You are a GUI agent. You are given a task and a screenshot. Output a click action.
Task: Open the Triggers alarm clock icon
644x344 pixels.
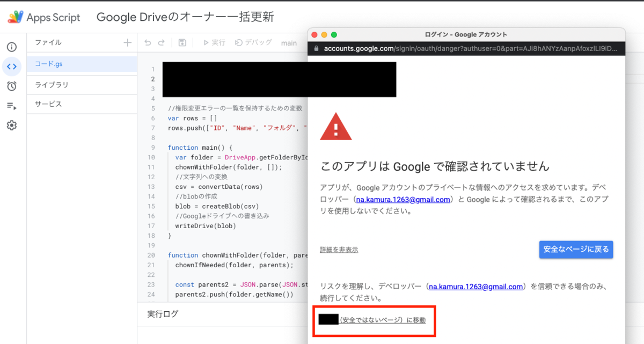click(12, 86)
